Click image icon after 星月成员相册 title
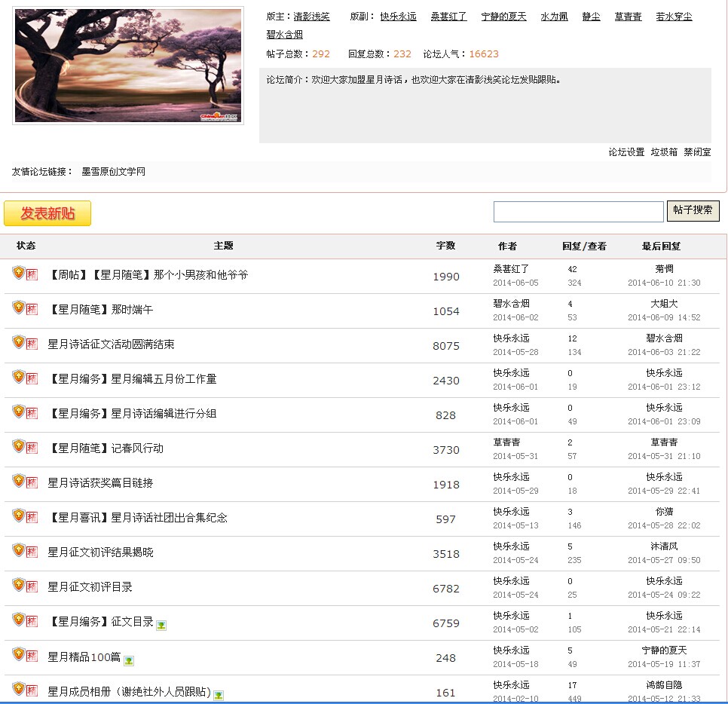 tap(219, 695)
